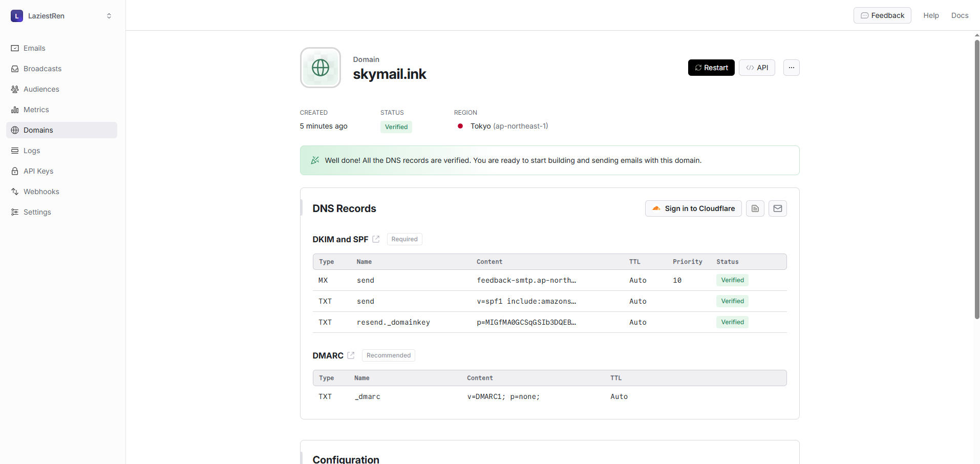Open DKIM and SPF external docs icon

click(376, 239)
